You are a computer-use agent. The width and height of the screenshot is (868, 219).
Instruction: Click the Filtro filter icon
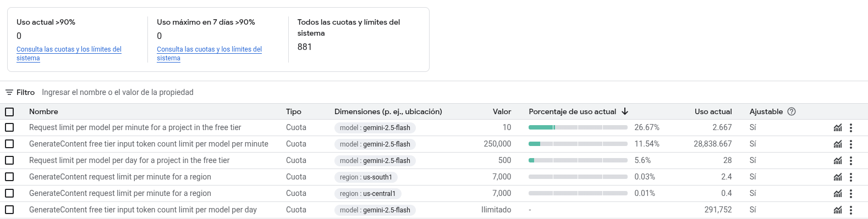coord(9,92)
